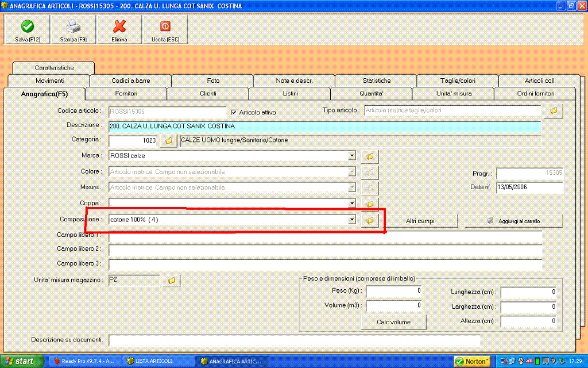This screenshot has height=368, width=588.
Task: Click the green Salva (F12) checkmark button
Action: click(27, 30)
